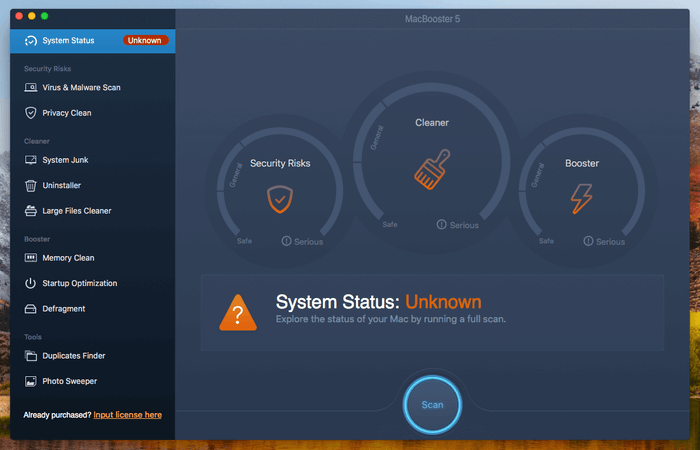Click the orange Unknown text in System Status heading
This screenshot has height=450, width=700.
point(443,302)
